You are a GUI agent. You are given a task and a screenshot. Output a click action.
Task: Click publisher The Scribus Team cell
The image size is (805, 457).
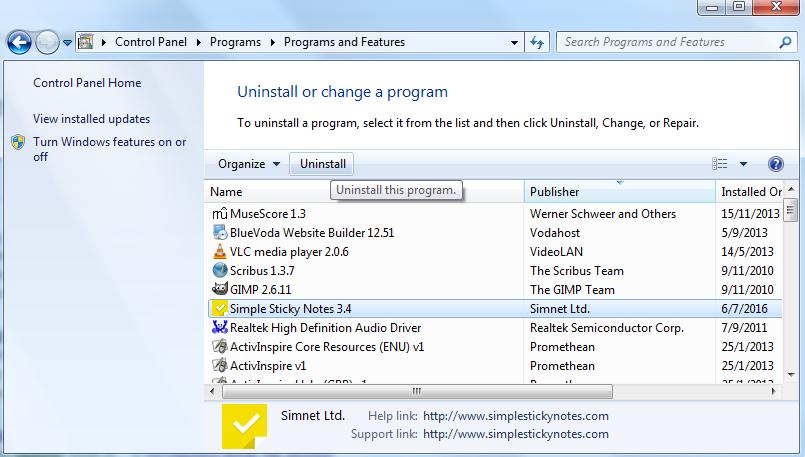(577, 271)
